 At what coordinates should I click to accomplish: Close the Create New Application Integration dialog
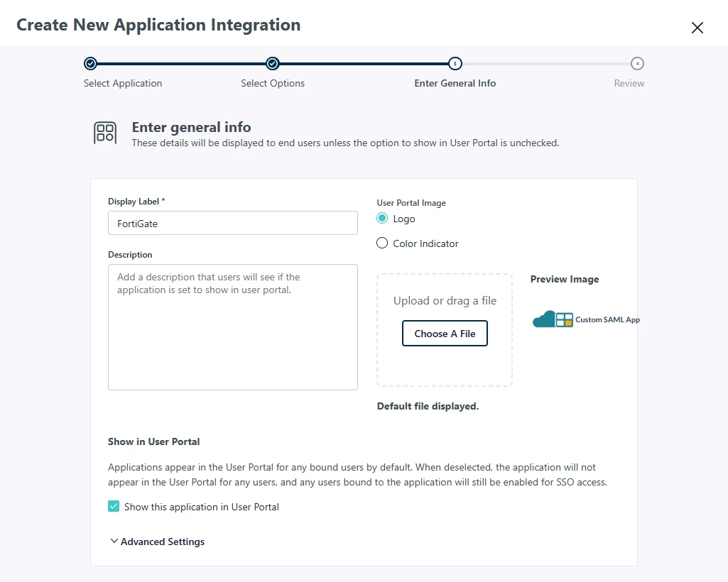click(x=697, y=28)
